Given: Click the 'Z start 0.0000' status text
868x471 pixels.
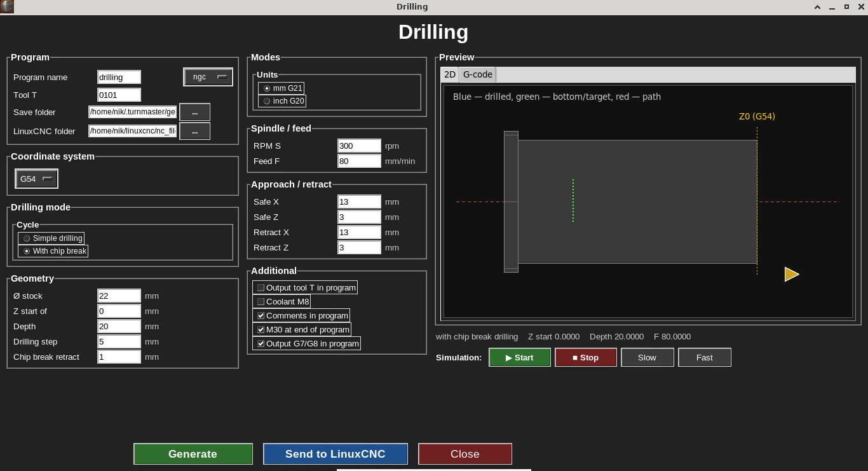Looking at the screenshot, I should [x=554, y=337].
